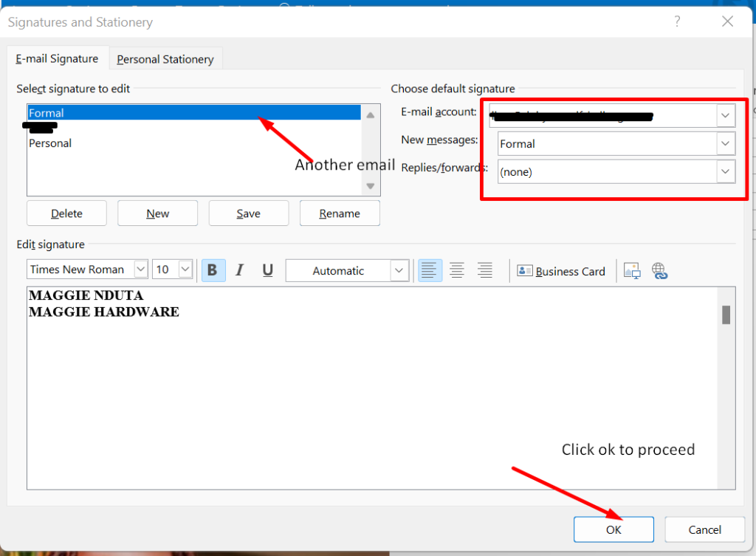
Task: Click OK to confirm signature settings
Action: 614,529
